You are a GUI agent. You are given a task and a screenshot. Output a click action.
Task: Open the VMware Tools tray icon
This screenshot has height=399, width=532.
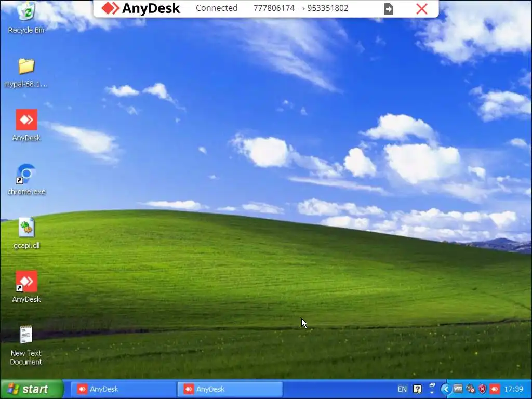point(458,389)
